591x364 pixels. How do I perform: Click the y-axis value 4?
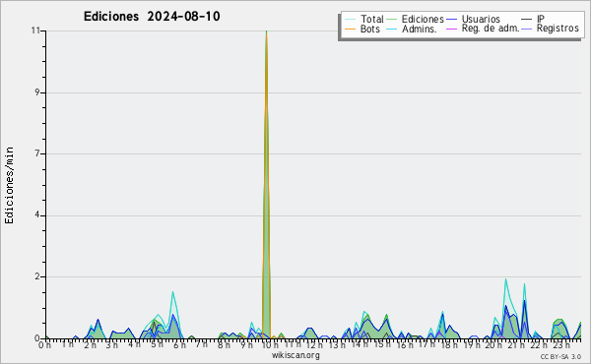click(x=37, y=215)
